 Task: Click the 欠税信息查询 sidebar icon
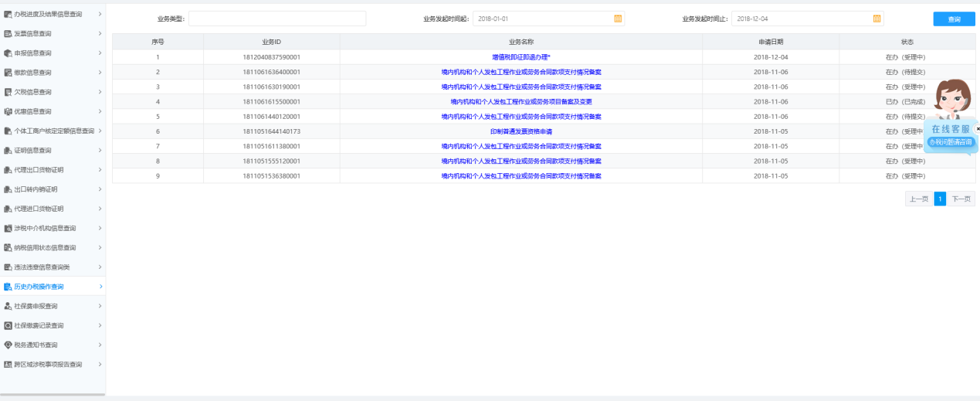[x=8, y=92]
